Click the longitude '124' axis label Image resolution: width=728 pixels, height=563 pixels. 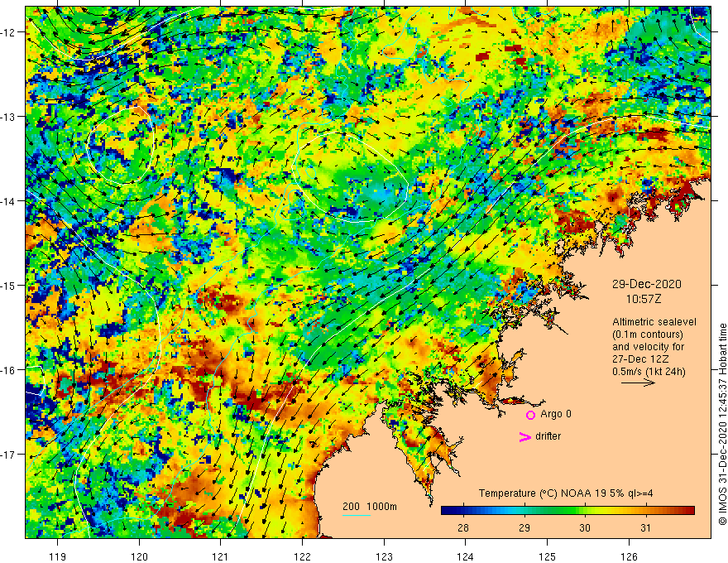click(x=466, y=556)
